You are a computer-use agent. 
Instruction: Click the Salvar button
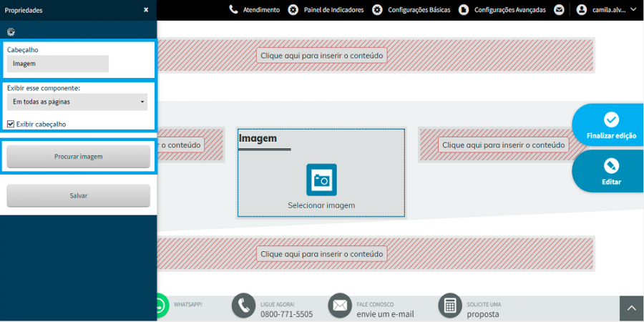click(79, 195)
